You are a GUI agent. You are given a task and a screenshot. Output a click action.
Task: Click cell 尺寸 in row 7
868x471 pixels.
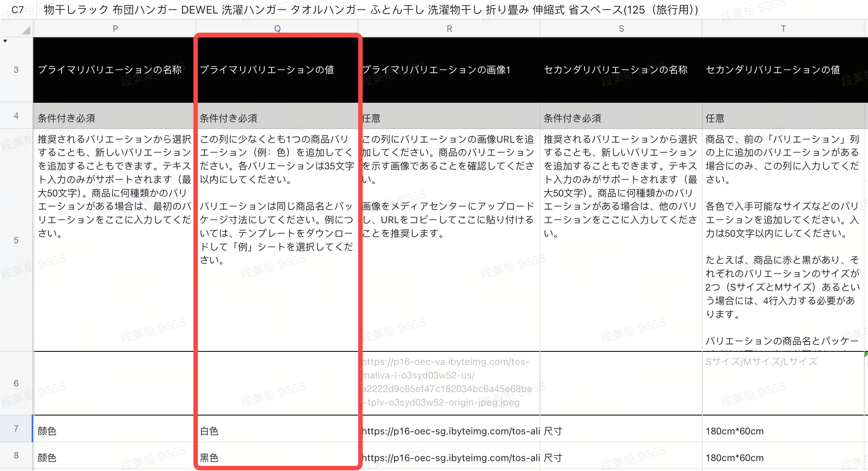point(621,429)
